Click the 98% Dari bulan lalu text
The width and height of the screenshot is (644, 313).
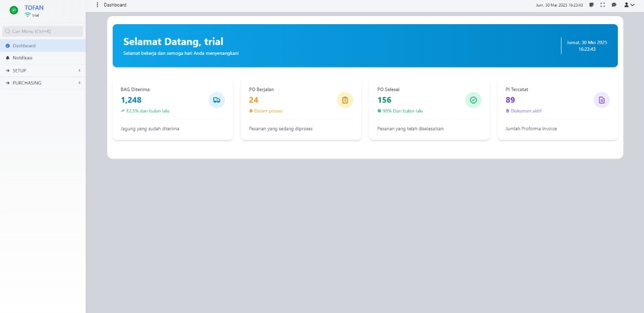click(x=402, y=111)
